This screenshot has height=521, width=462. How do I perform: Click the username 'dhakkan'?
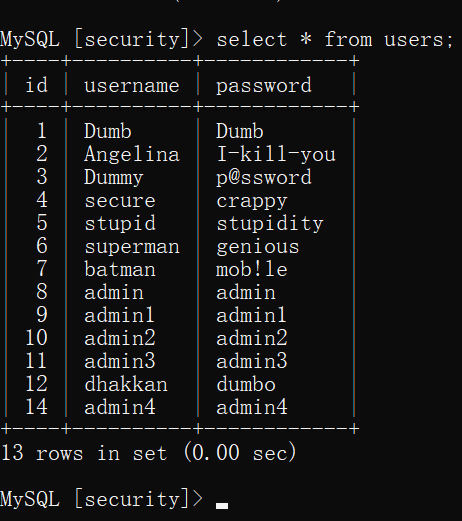coord(126,385)
